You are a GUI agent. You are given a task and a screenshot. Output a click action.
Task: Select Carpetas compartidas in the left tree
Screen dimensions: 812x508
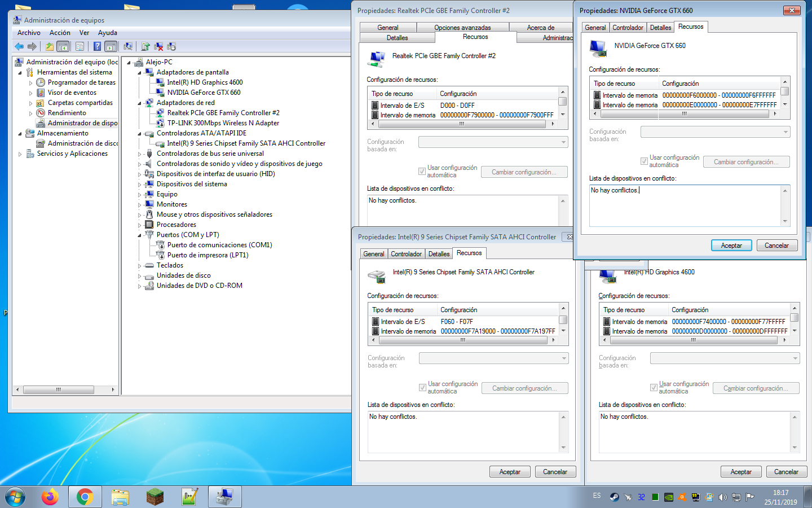[x=80, y=103]
